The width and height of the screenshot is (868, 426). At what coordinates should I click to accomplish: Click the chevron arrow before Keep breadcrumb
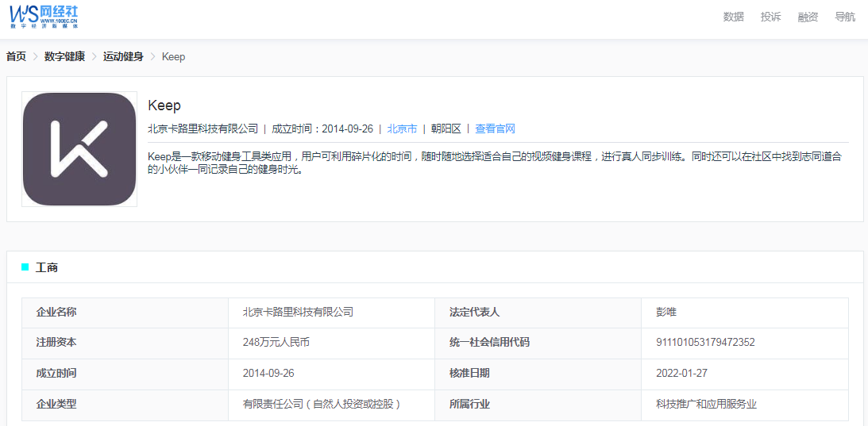click(153, 57)
